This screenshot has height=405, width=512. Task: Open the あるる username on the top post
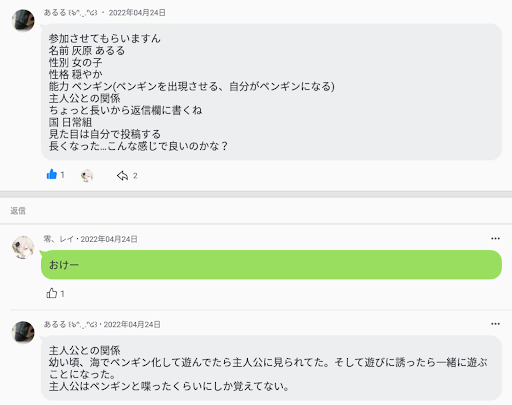[x=70, y=13]
